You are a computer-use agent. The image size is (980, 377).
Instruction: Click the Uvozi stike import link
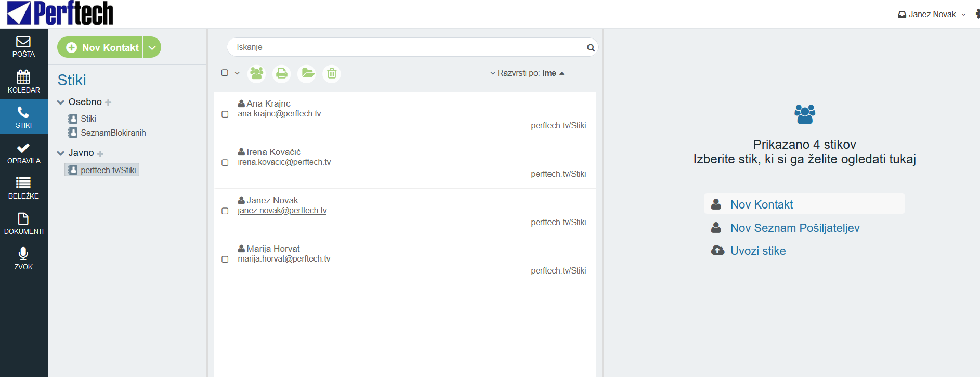[758, 251]
